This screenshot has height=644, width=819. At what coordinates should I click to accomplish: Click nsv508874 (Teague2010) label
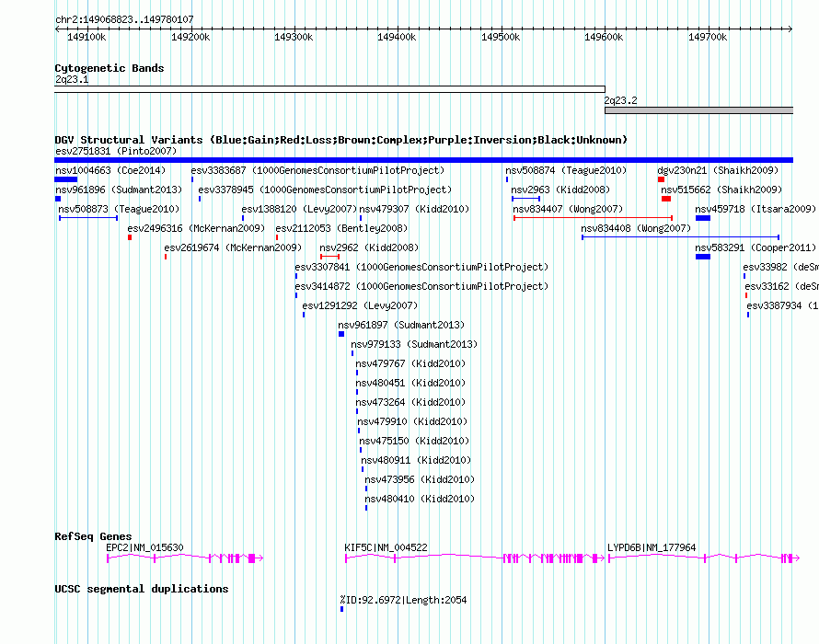coord(566,170)
